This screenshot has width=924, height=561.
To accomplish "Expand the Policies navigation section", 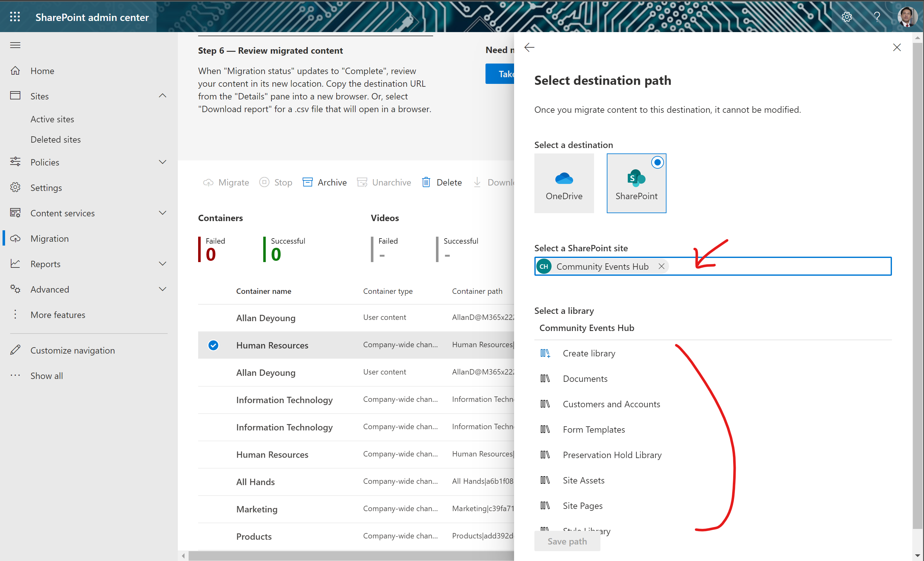I will click(162, 162).
